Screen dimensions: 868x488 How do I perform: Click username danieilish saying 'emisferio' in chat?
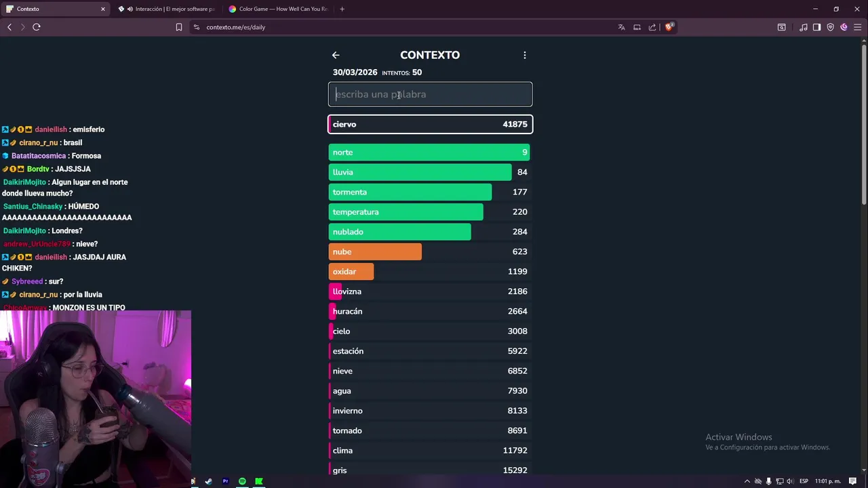coord(51,129)
